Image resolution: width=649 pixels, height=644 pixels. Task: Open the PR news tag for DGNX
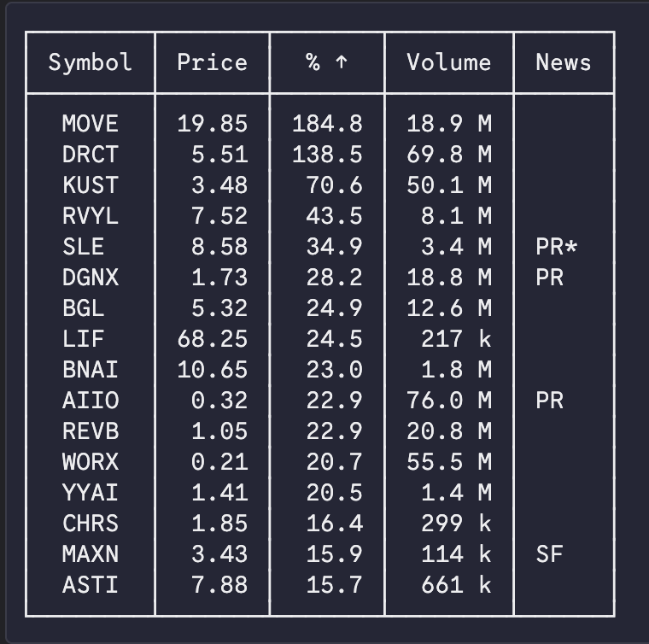tap(549, 278)
